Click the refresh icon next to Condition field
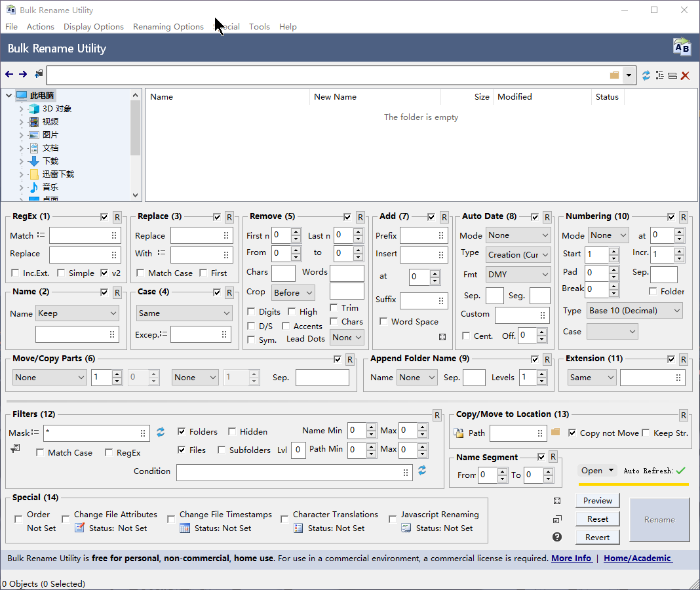The image size is (700, 590). (x=422, y=470)
